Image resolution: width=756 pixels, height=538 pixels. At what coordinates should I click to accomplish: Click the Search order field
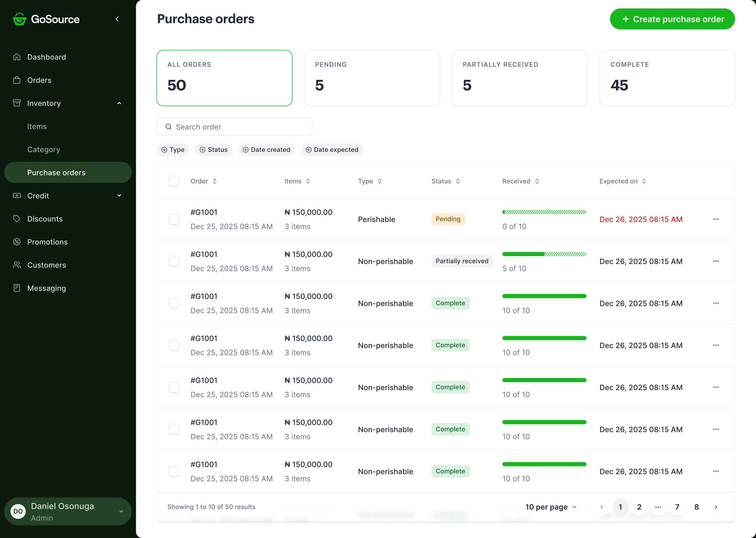point(234,126)
